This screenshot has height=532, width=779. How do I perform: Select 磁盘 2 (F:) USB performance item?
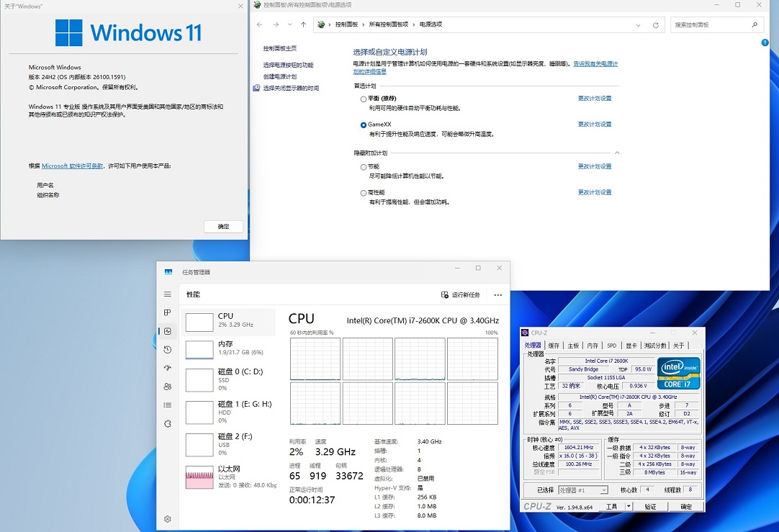tap(228, 445)
